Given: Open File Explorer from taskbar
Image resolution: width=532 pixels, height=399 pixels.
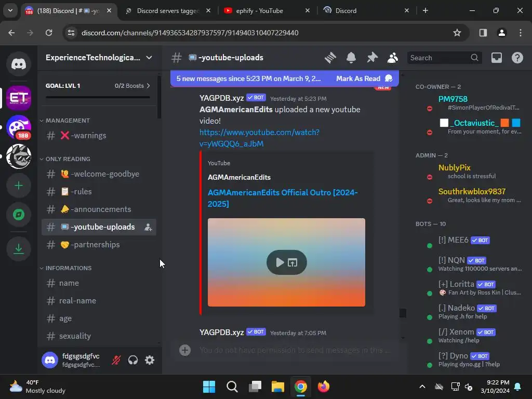Looking at the screenshot, I should (277, 387).
